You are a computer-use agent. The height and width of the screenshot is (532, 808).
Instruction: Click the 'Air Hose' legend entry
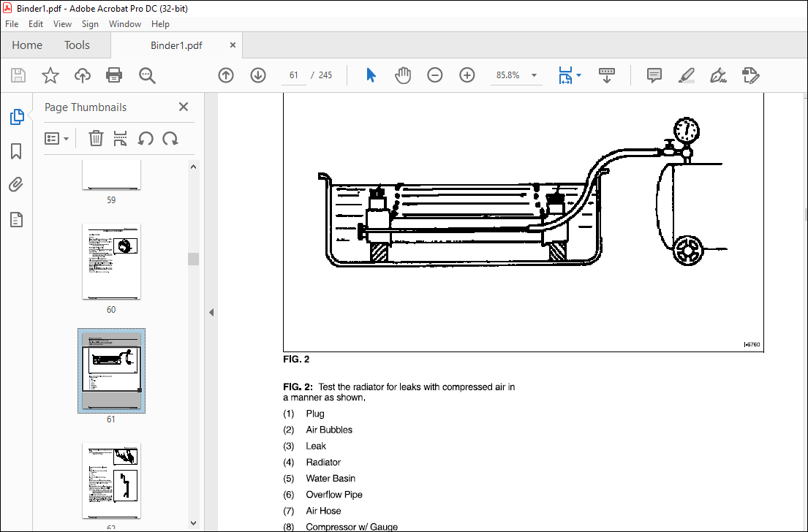[323, 511]
